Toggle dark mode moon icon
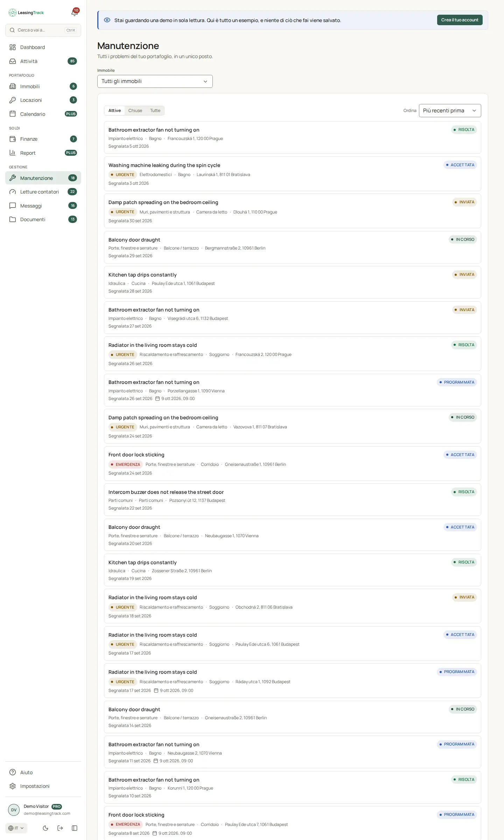Image resolution: width=504 pixels, height=840 pixels. [45, 828]
